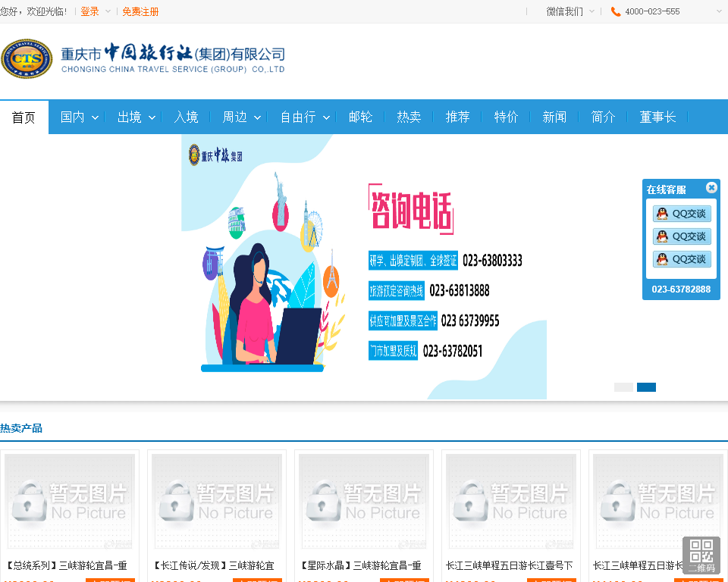Click the 【星际水晶】三峡游轮宜昌 product title
728x582 pixels.
(361, 565)
